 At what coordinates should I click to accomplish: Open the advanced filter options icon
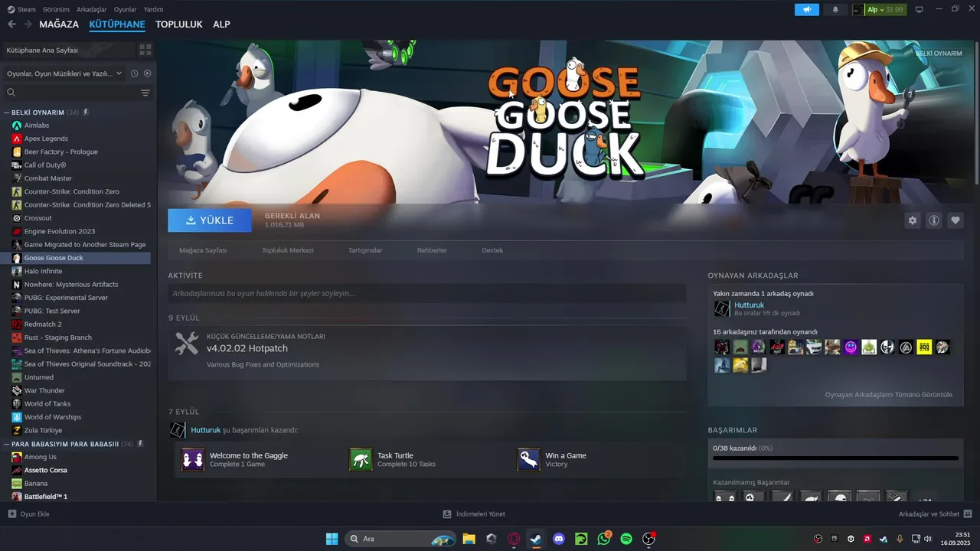145,93
